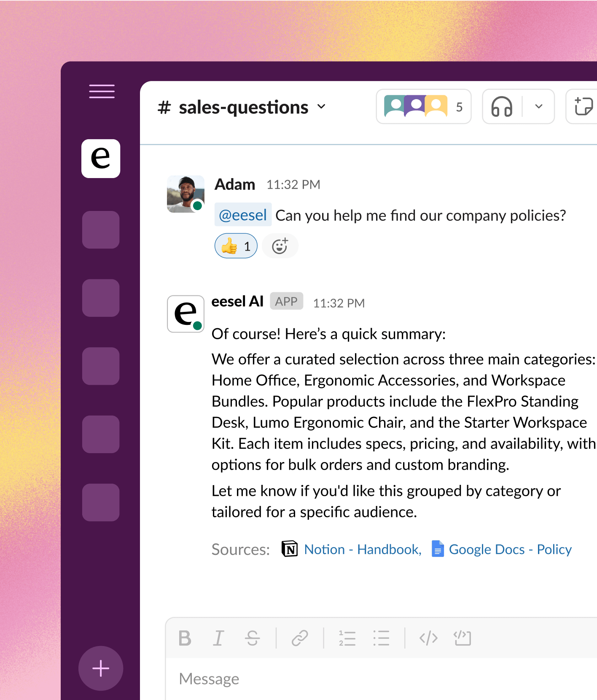Toggle inline code formatting

click(x=428, y=638)
